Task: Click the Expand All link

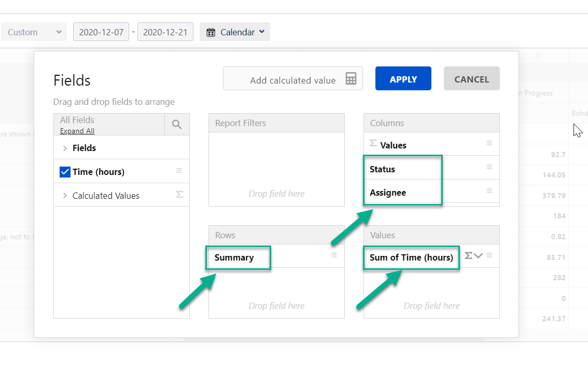Action: [77, 131]
